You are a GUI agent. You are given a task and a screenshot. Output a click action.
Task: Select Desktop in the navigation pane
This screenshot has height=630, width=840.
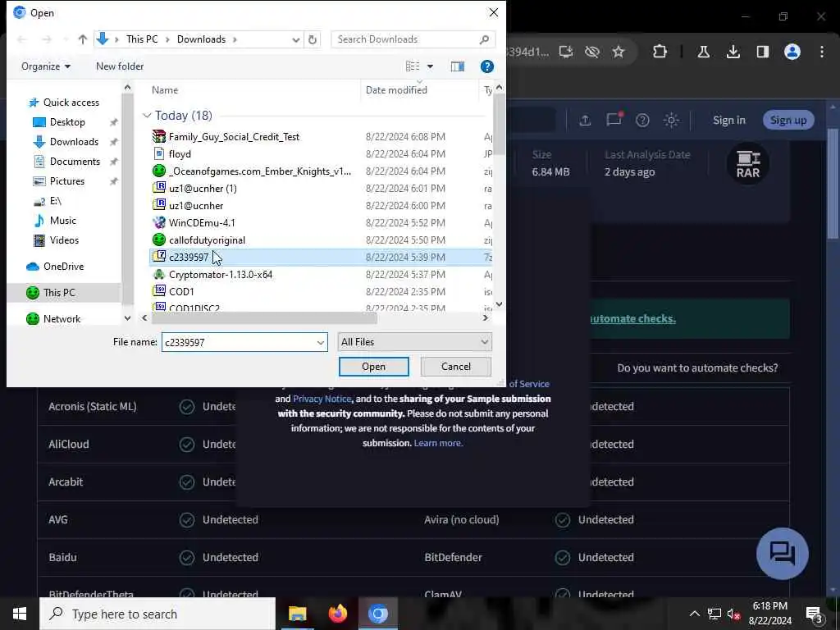[x=67, y=122]
